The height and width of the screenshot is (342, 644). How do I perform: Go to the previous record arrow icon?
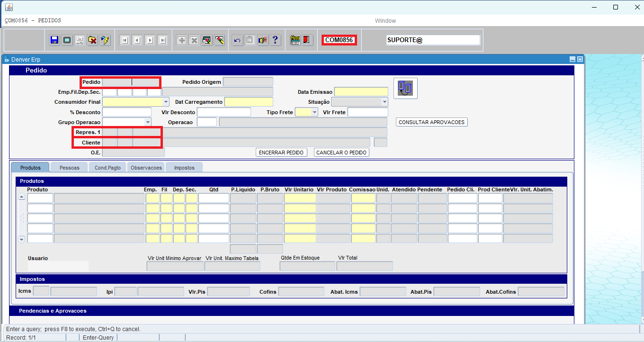click(137, 40)
